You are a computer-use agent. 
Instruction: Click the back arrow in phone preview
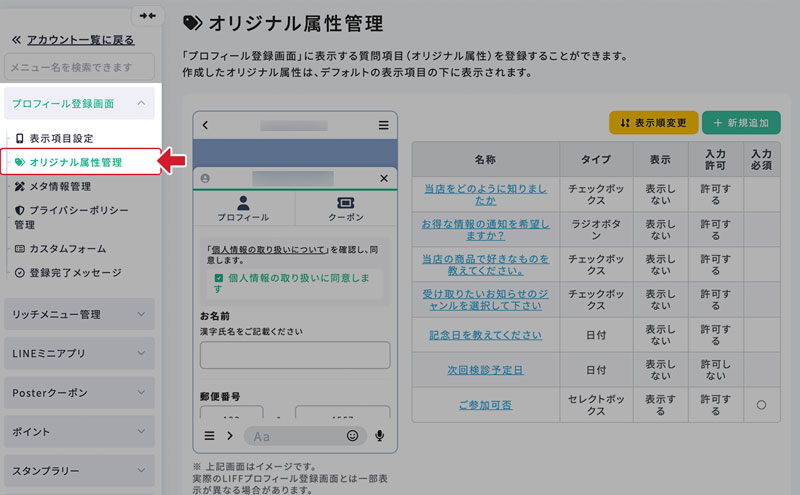(205, 125)
